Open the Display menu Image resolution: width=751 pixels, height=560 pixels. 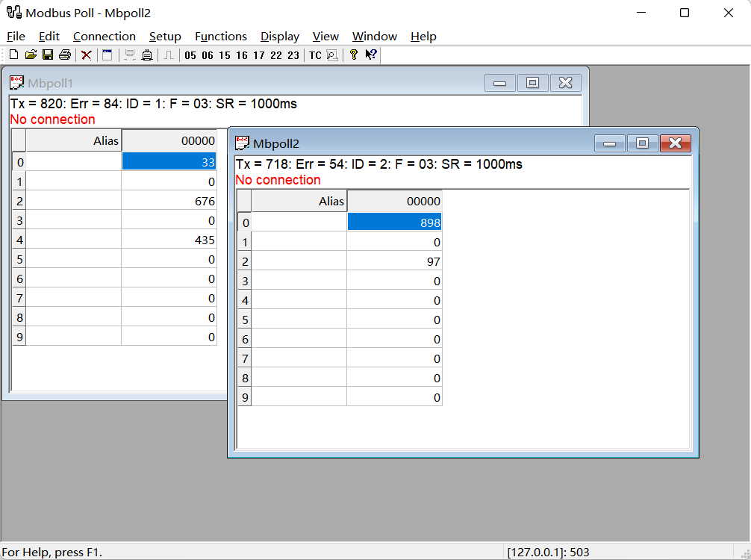point(280,37)
